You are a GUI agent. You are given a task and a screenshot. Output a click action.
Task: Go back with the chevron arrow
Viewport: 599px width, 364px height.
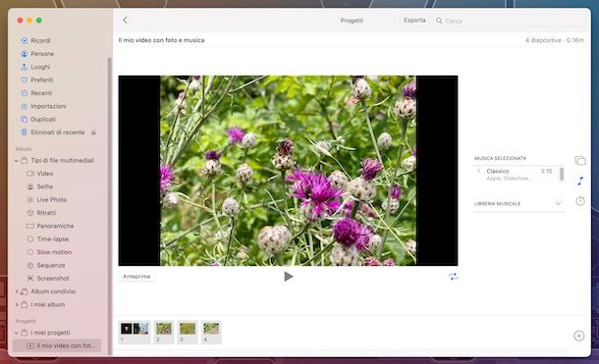coord(125,21)
